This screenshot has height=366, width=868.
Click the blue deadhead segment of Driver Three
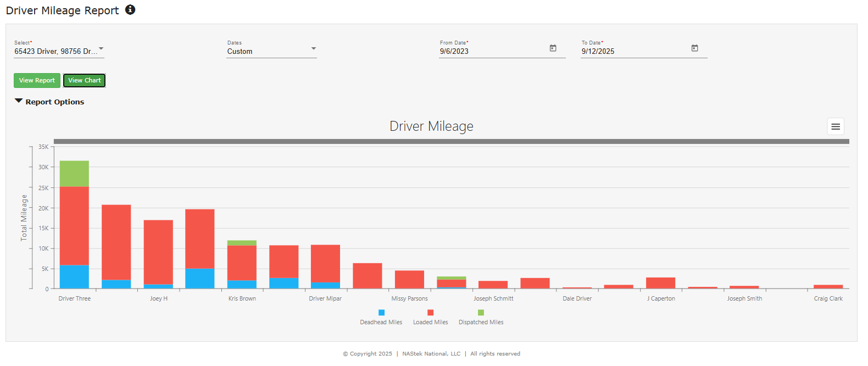pyautogui.click(x=74, y=277)
